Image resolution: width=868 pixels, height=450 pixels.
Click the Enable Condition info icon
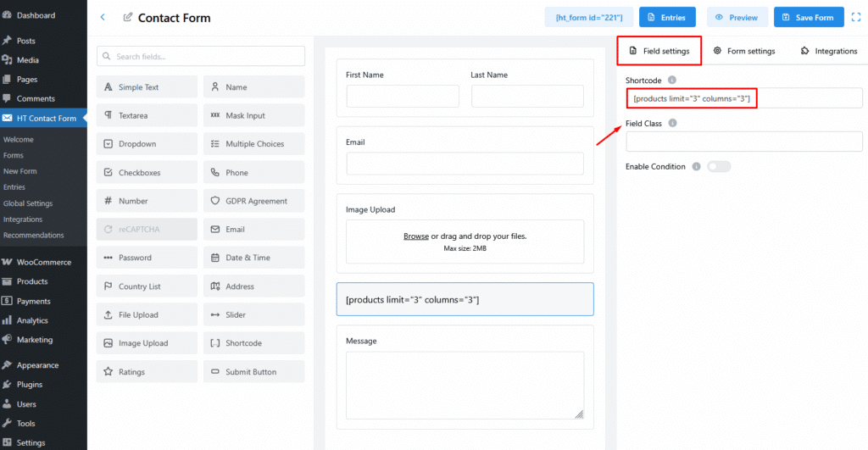coord(696,167)
